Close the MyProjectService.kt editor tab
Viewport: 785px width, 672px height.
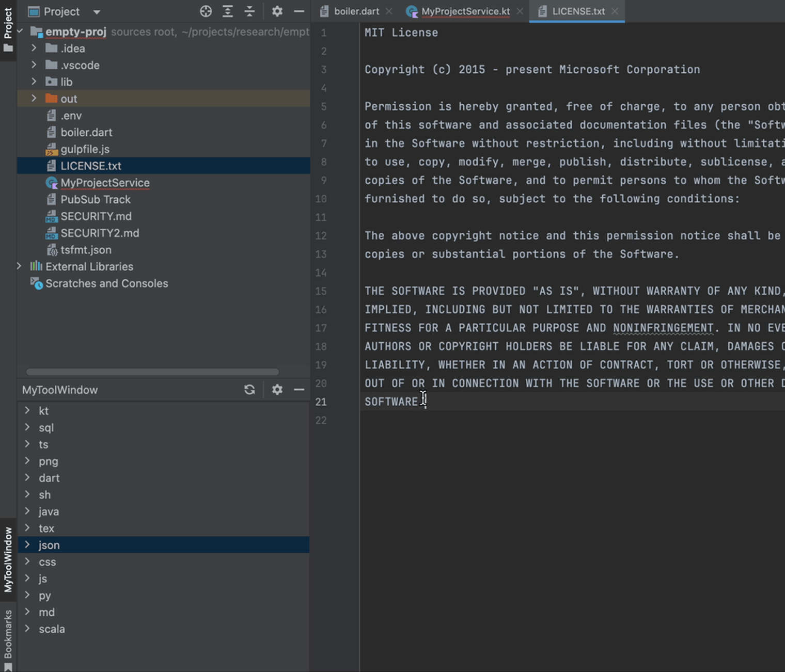coord(520,11)
